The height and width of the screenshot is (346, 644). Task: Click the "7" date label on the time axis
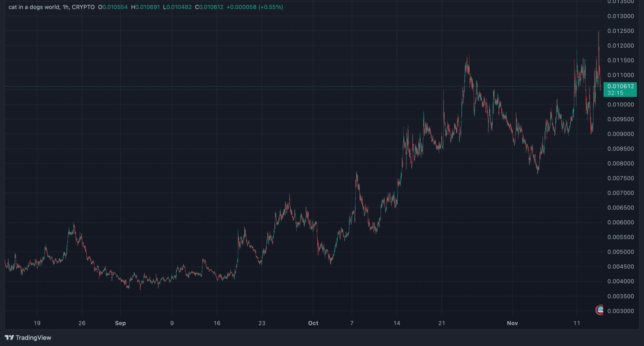click(352, 323)
